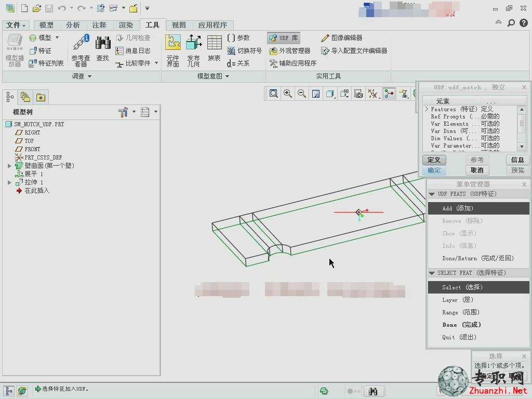Open the 模型播放器 model player
532x399 pixels.
click(x=15, y=51)
